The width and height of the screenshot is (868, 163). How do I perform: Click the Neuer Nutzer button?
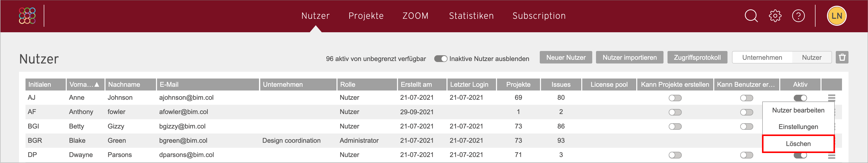click(566, 57)
